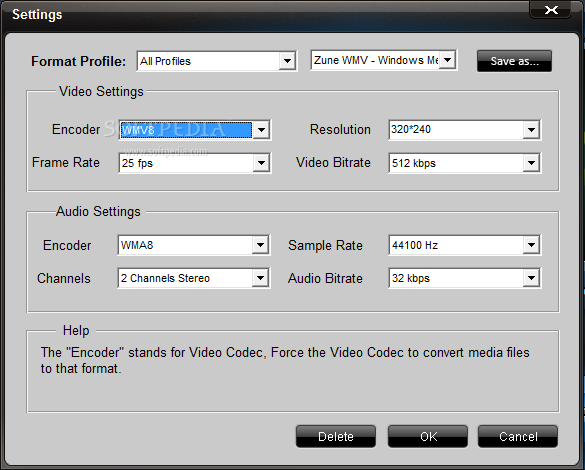This screenshot has height=470, width=585.
Task: Expand the Sample Rate 44100 Hz arrow
Action: click(x=531, y=245)
